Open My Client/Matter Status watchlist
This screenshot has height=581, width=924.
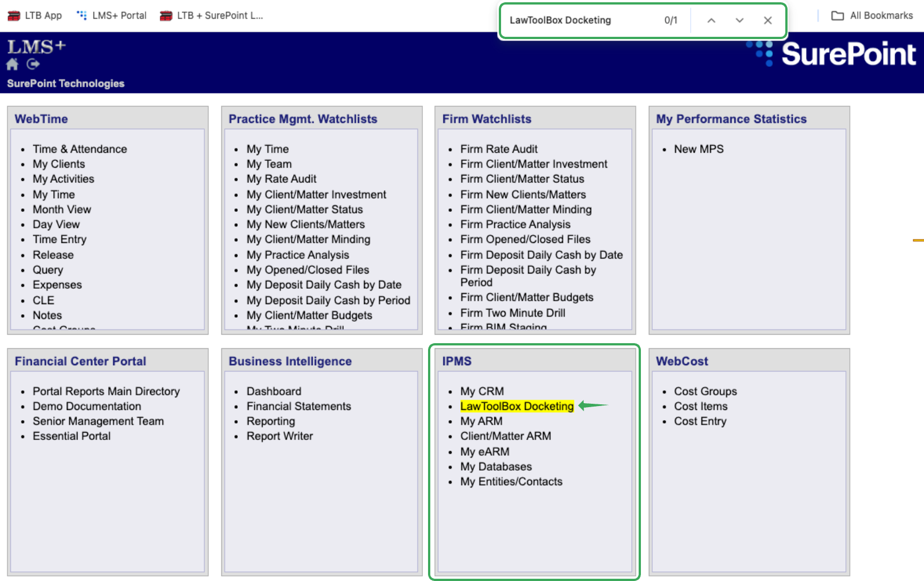click(305, 210)
